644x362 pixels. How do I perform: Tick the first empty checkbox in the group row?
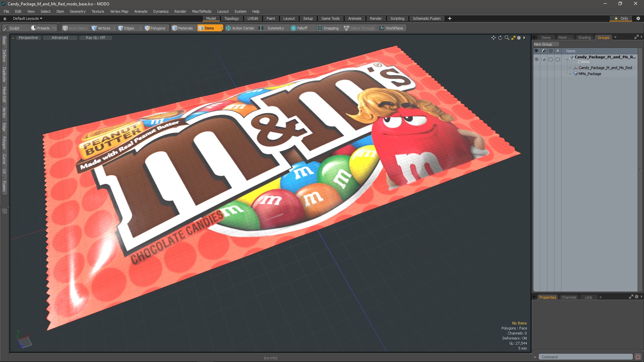550,59
